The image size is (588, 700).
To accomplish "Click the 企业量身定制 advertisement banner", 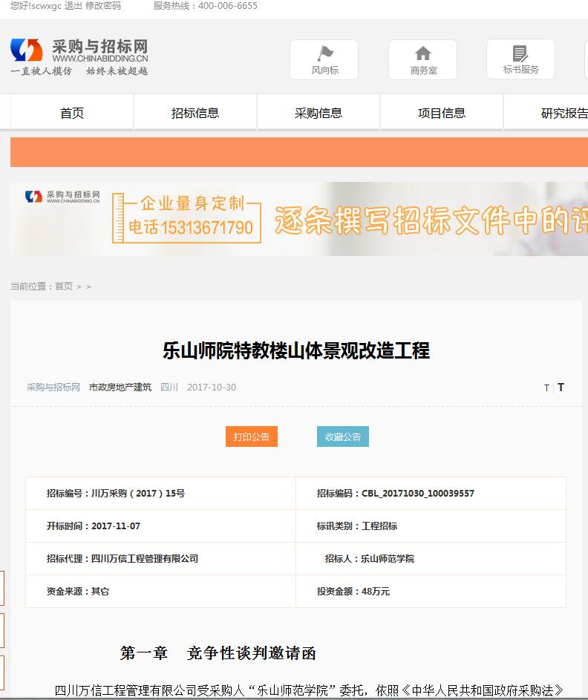I will tap(299, 219).
